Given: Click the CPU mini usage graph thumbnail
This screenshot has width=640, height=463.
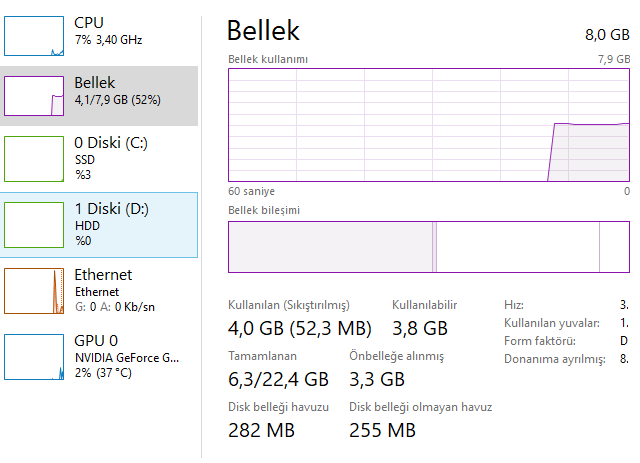Looking at the screenshot, I should (34, 36).
